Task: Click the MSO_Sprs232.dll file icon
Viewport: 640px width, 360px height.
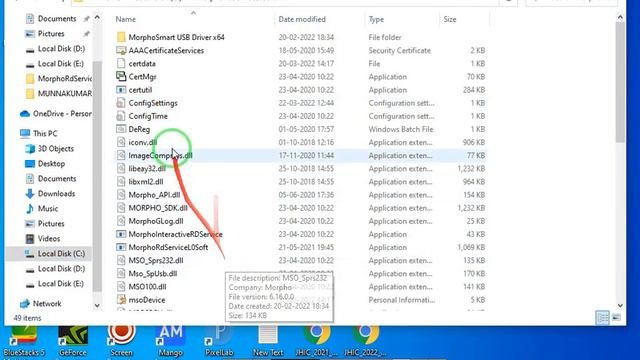Action: tap(121, 260)
